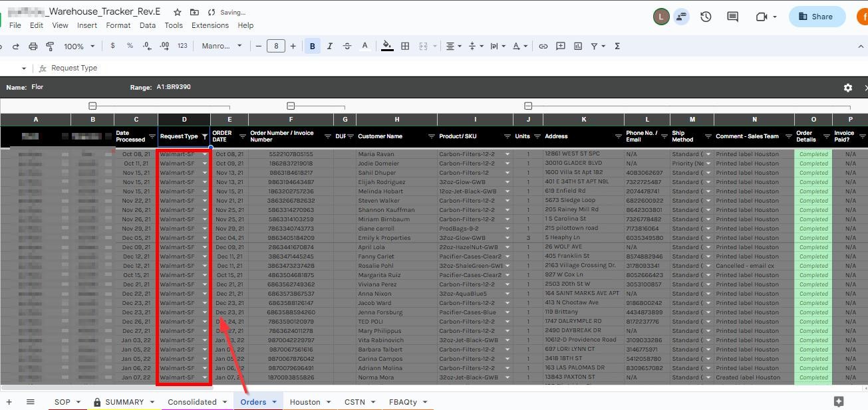Switch to the Houston sheet tab

pos(305,402)
